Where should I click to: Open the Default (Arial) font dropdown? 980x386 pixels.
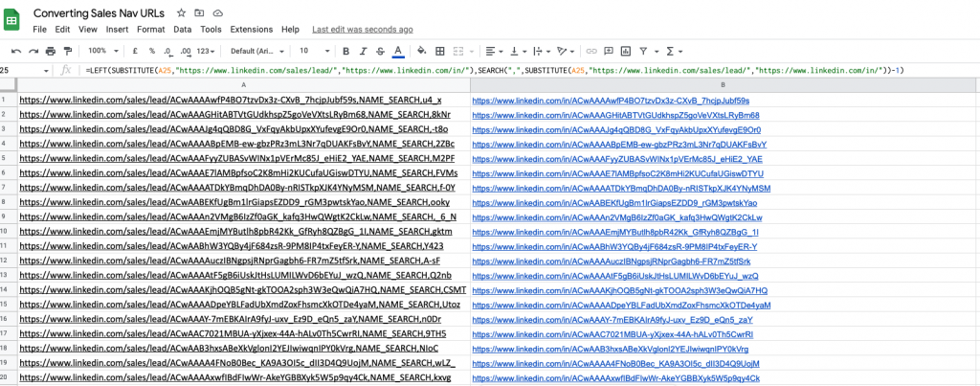[x=255, y=51]
